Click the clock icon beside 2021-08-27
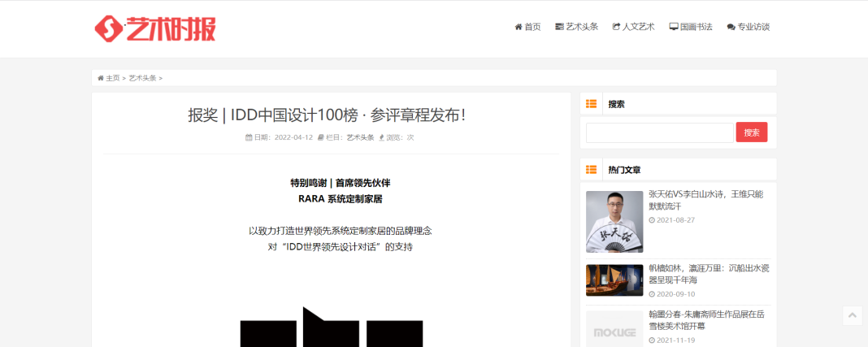The height and width of the screenshot is (347, 868). pos(652,220)
